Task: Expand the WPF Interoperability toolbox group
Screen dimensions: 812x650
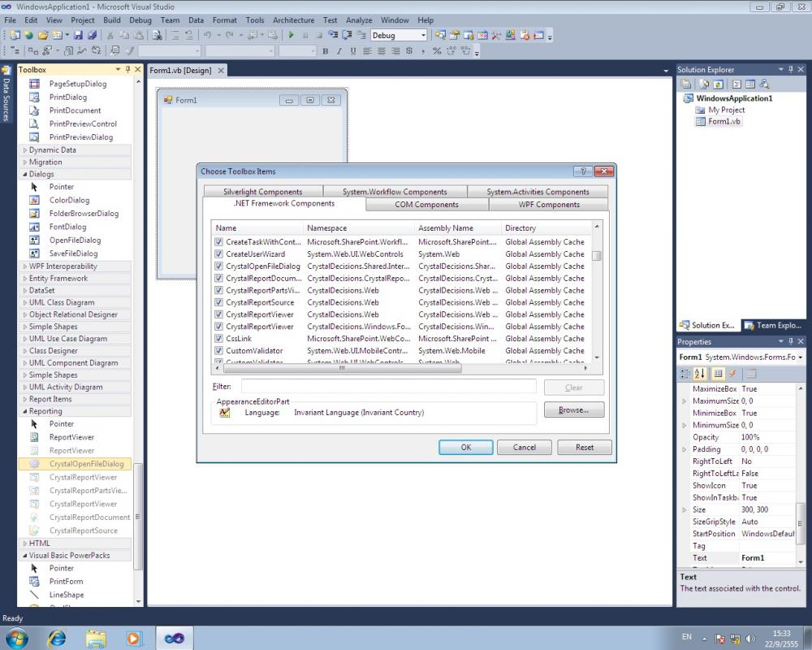Action: 25,266
